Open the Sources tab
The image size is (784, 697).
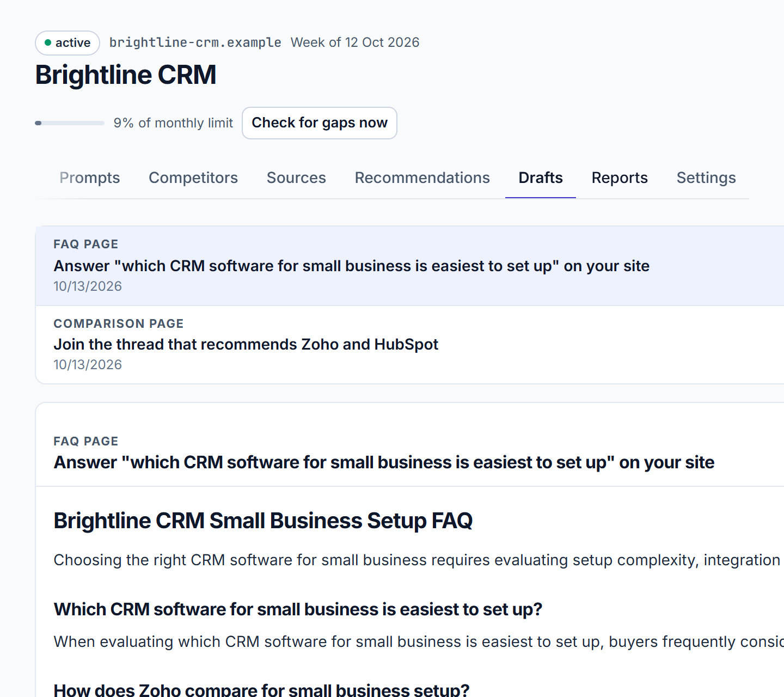click(296, 178)
